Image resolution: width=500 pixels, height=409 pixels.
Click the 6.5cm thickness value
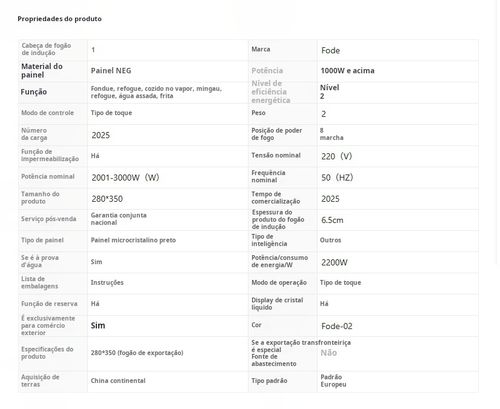pyautogui.click(x=332, y=220)
